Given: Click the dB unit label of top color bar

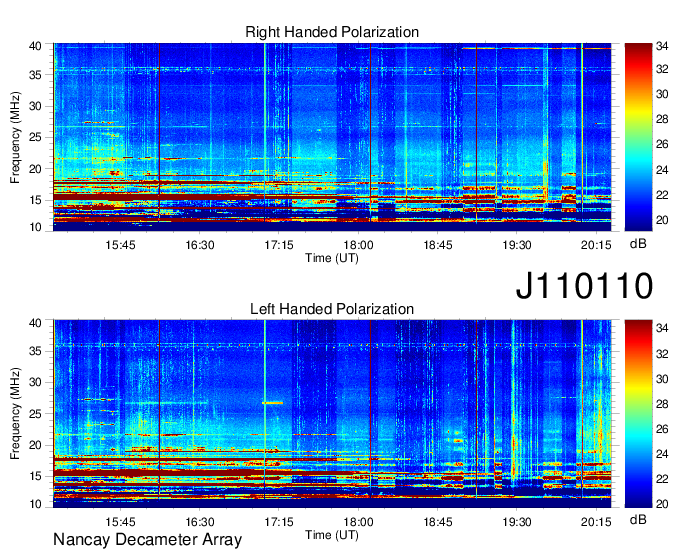Looking at the screenshot, I should pyautogui.click(x=638, y=244).
